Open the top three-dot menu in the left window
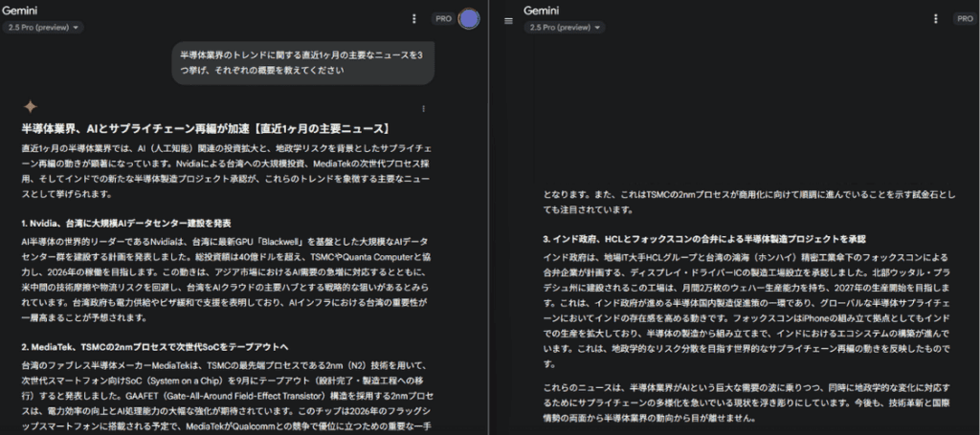Image resolution: width=980 pixels, height=435 pixels. 413,19
